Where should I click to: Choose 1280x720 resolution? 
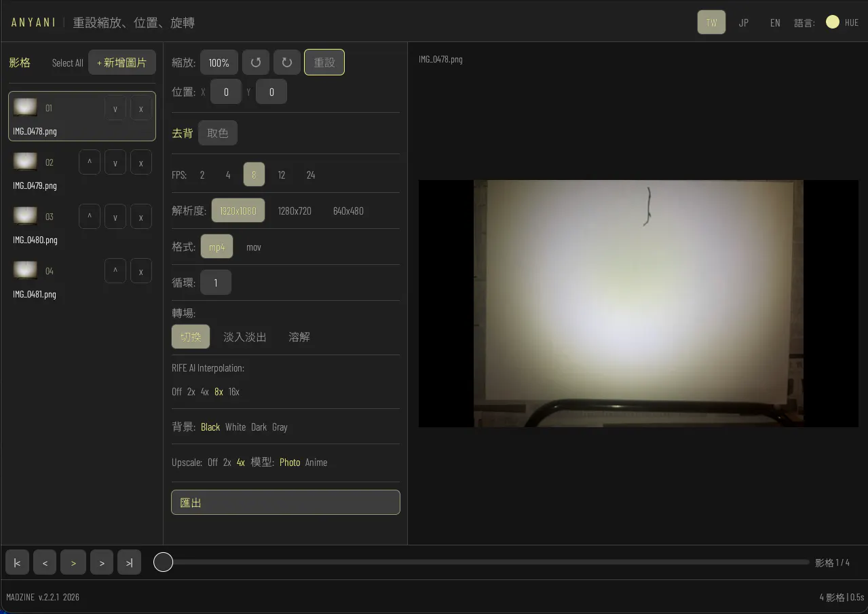tap(295, 211)
